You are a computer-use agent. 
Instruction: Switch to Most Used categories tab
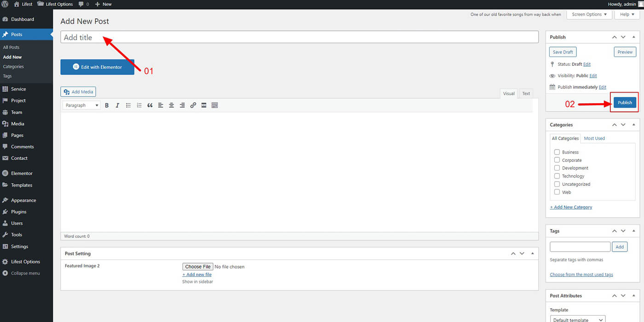(594, 138)
